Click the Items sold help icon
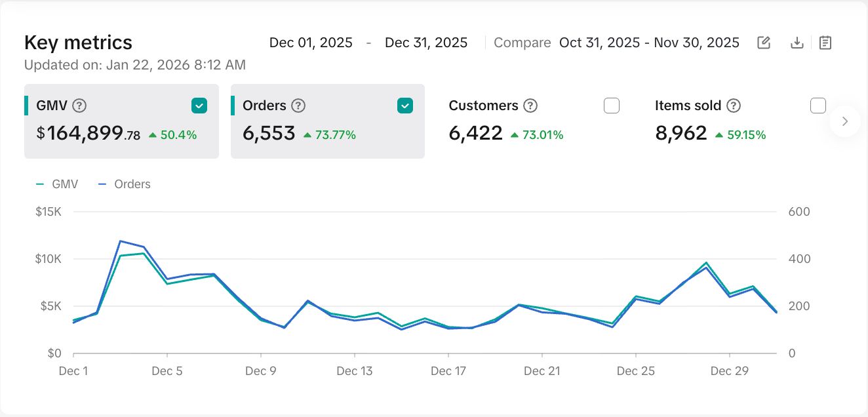The width and height of the screenshot is (868, 417). tap(734, 106)
